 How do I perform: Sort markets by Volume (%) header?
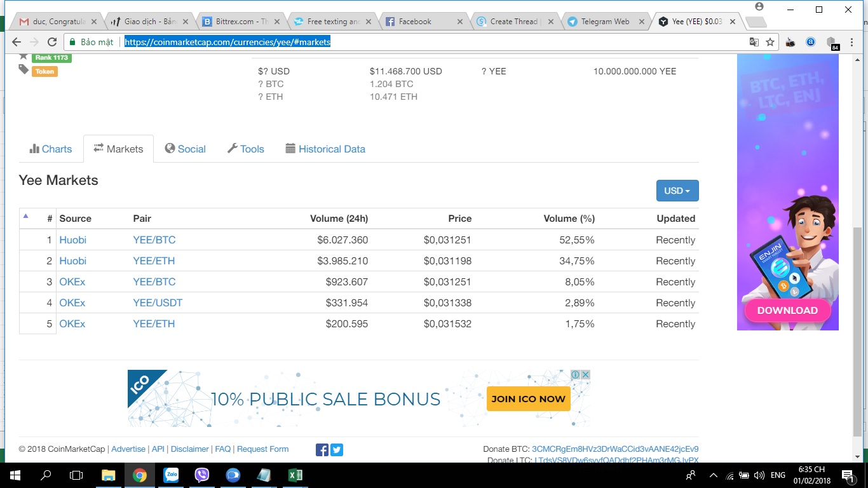click(x=569, y=219)
